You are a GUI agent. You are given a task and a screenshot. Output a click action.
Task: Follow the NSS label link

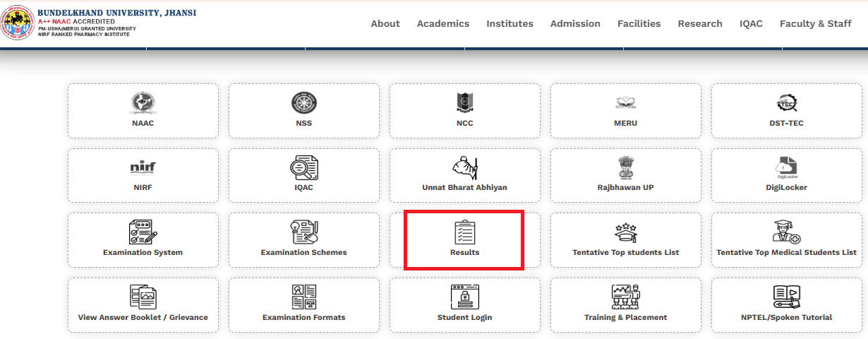point(304,123)
